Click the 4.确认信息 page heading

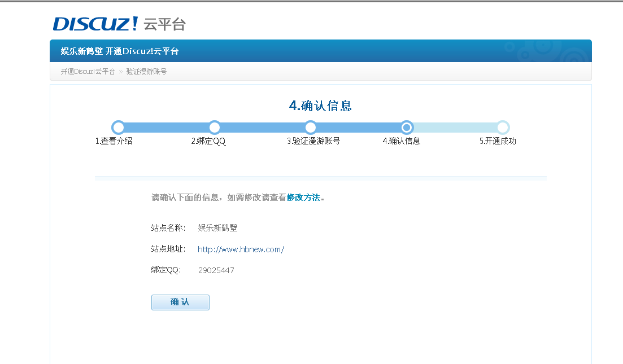[320, 106]
